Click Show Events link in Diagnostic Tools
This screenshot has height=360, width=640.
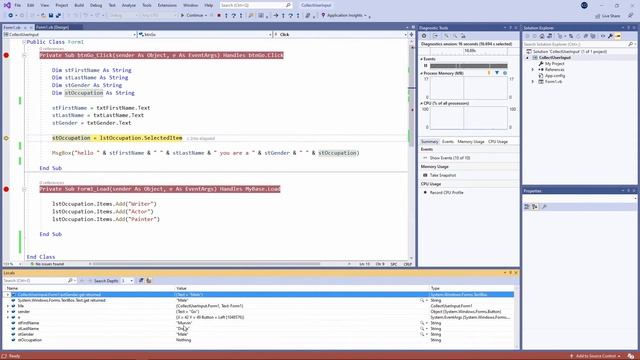point(450,158)
